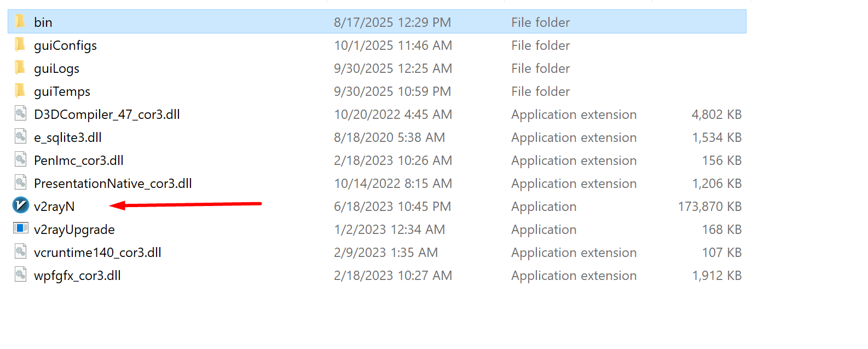Select the v2rayUpgrade file name

(74, 230)
